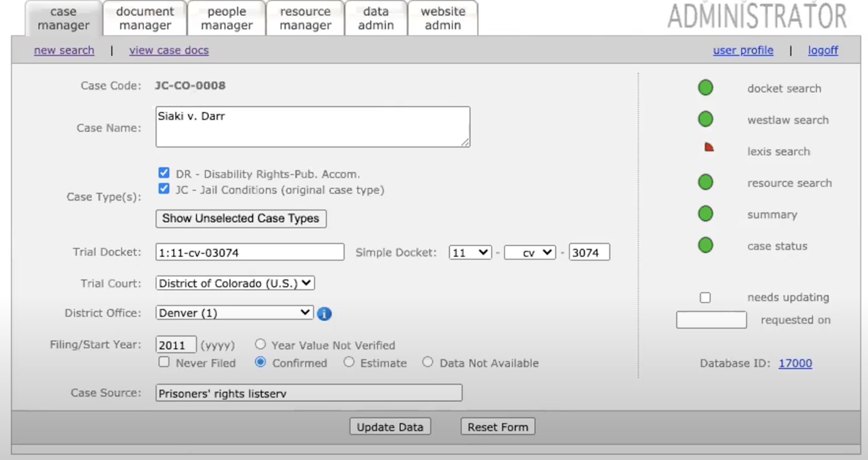868x460 pixels.
Task: Click the green case status indicator
Action: pos(705,245)
